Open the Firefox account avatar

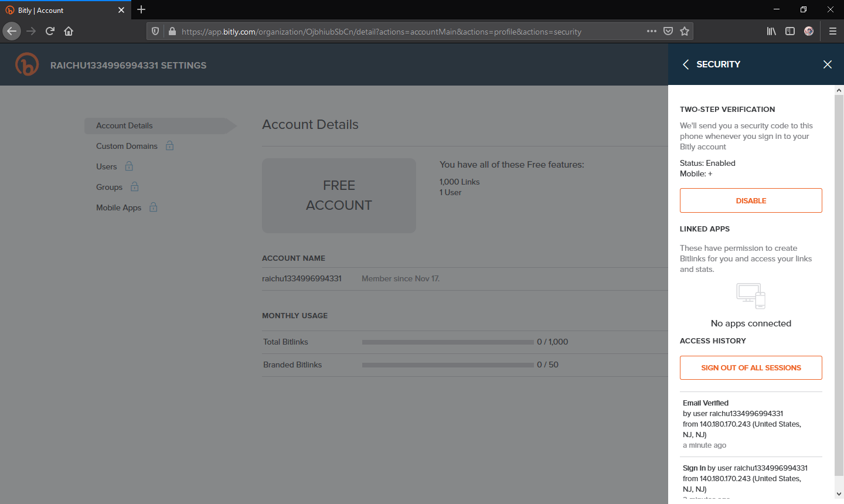pos(809,31)
